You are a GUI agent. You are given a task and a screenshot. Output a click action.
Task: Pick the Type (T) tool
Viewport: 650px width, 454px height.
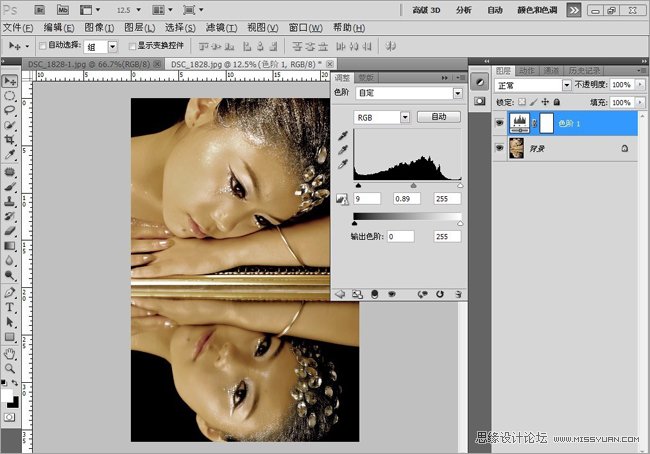(x=10, y=308)
